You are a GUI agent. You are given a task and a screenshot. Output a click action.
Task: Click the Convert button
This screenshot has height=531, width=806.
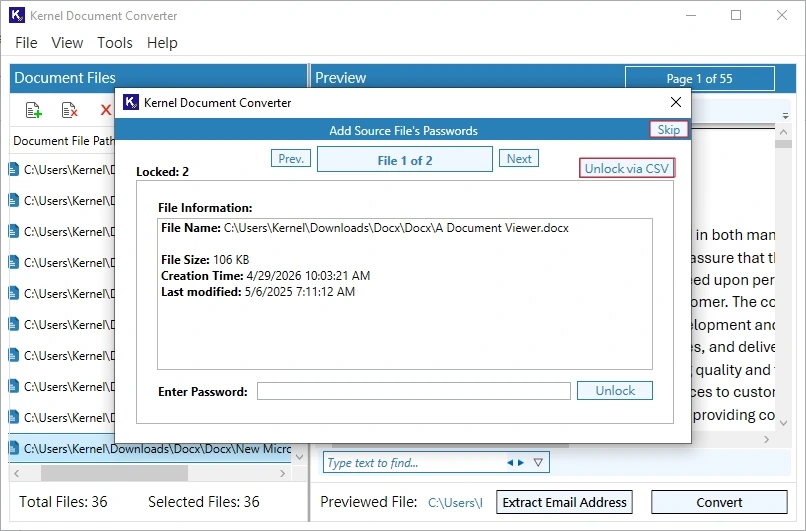point(719,502)
